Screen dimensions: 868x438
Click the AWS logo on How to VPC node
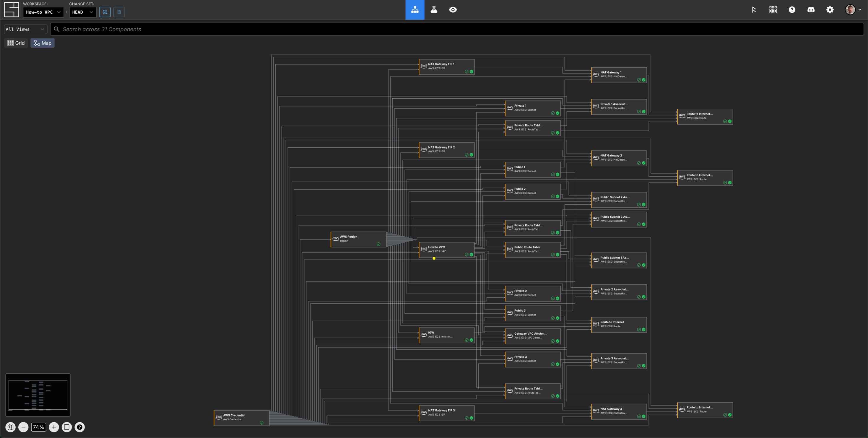(424, 249)
